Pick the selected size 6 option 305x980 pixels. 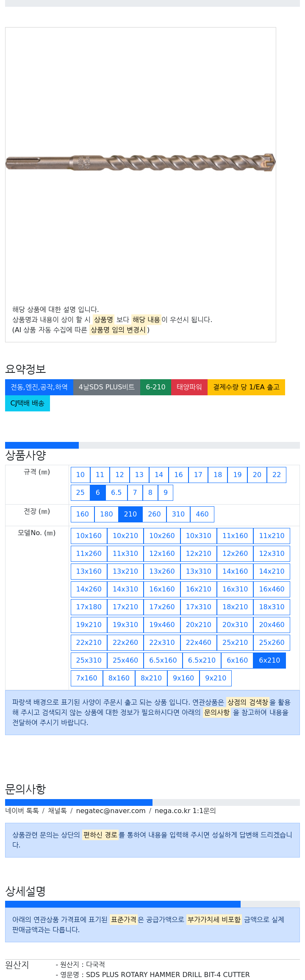coord(98,493)
